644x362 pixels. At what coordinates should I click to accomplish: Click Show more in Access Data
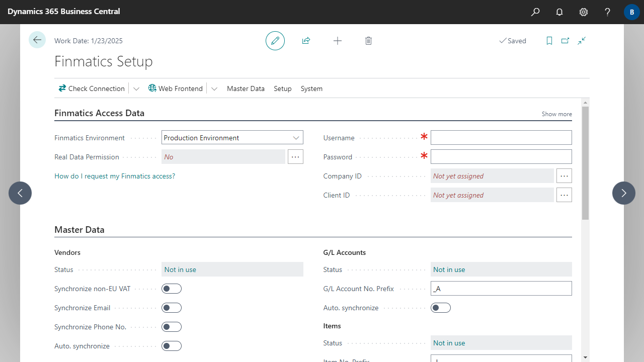click(x=556, y=114)
